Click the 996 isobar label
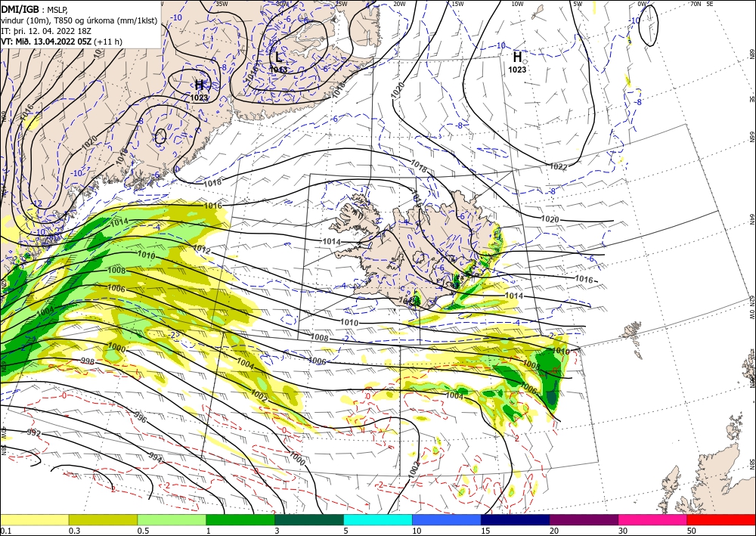Viewport: 756px width, 536px height. pyautogui.click(x=140, y=417)
